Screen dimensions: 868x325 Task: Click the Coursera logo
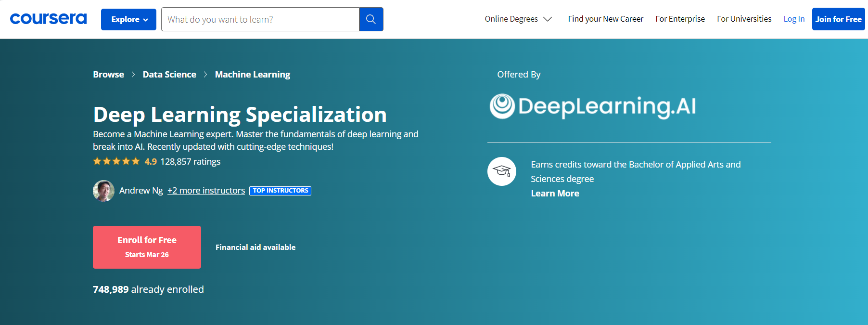pyautogui.click(x=48, y=19)
